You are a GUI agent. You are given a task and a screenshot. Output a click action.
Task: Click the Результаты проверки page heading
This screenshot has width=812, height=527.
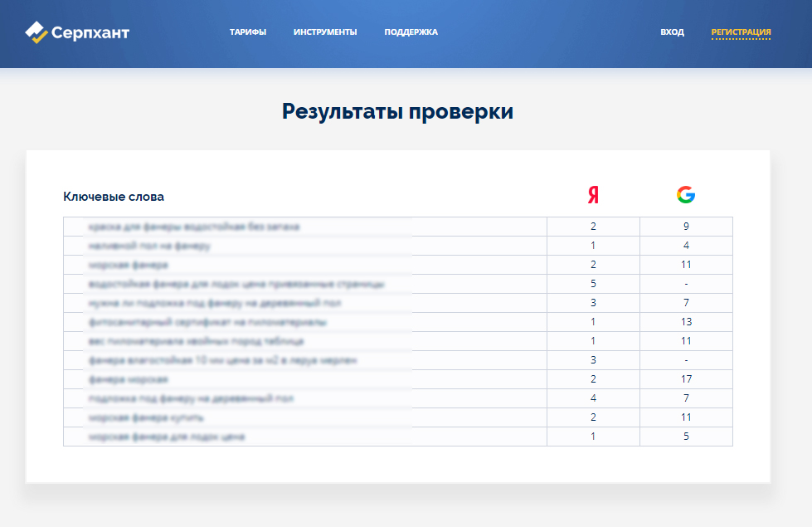pyautogui.click(x=397, y=111)
